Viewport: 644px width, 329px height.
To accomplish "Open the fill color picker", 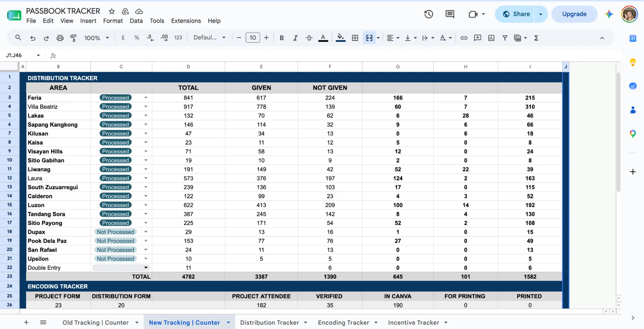I will [x=340, y=38].
